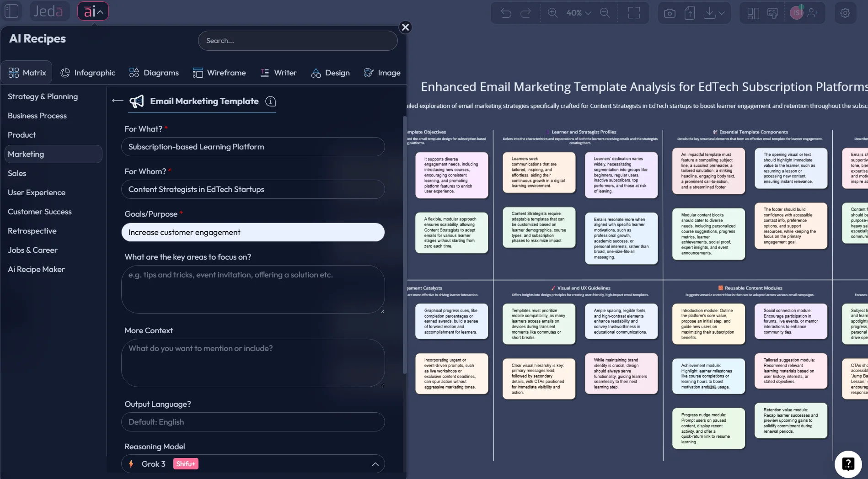Zoom in using the magnifier plus icon
868x479 pixels.
pyautogui.click(x=553, y=13)
